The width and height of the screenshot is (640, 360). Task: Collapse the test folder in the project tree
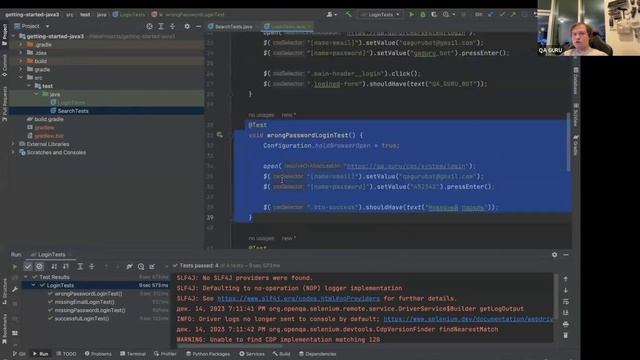pyautogui.click(x=29, y=86)
